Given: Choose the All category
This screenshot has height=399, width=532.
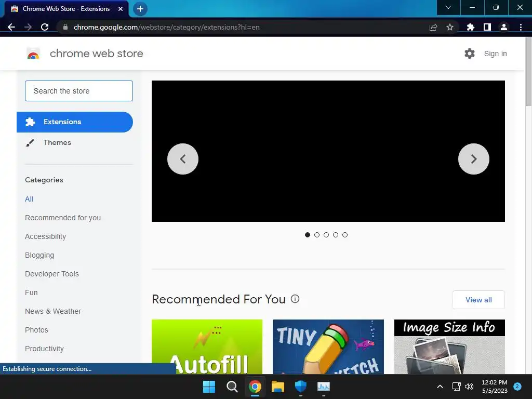Looking at the screenshot, I should 29,199.
